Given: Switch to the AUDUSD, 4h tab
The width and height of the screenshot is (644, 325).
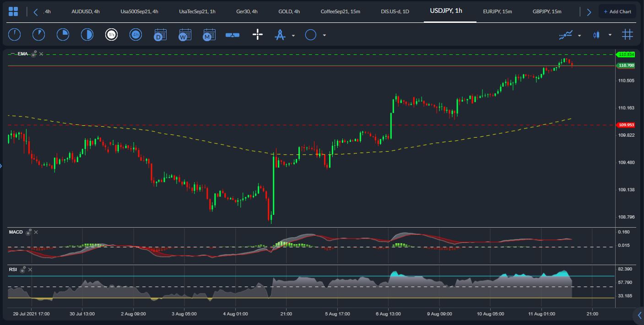Looking at the screenshot, I should pyautogui.click(x=86, y=11).
